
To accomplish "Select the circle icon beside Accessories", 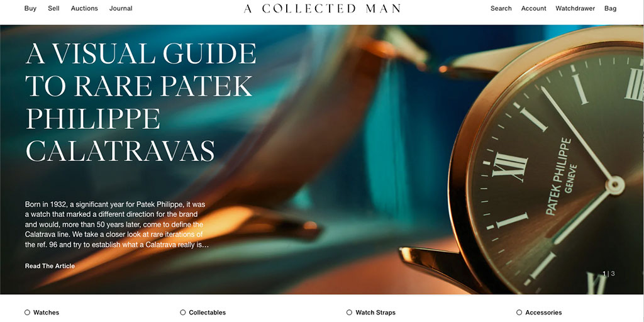I will 519,313.
